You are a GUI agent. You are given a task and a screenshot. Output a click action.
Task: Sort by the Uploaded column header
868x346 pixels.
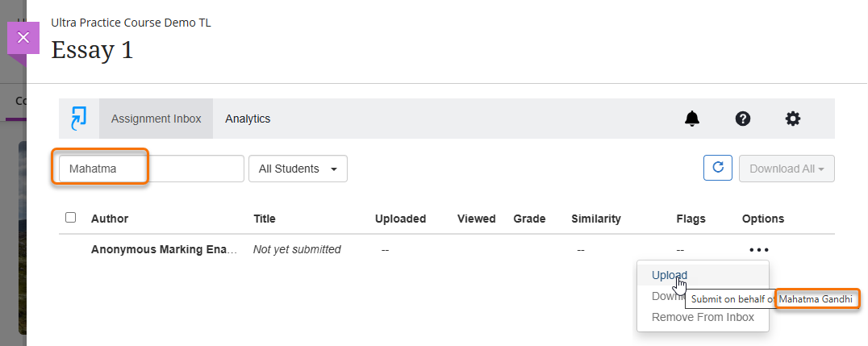(400, 219)
